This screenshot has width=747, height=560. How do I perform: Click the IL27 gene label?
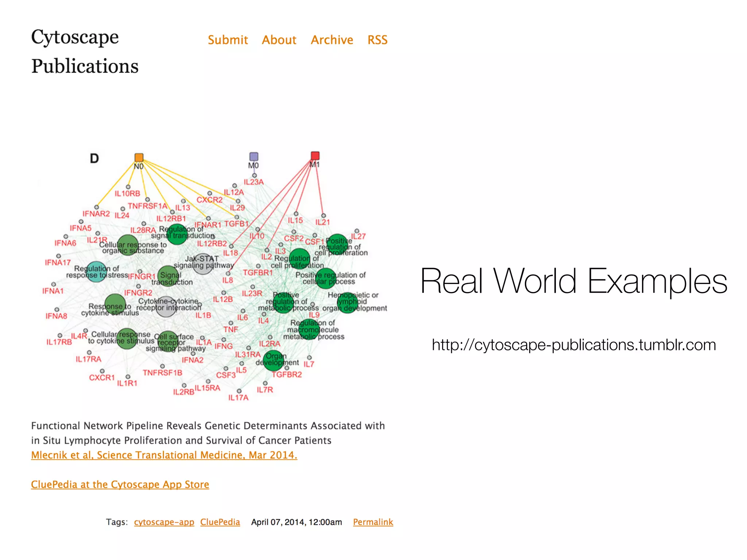click(358, 236)
